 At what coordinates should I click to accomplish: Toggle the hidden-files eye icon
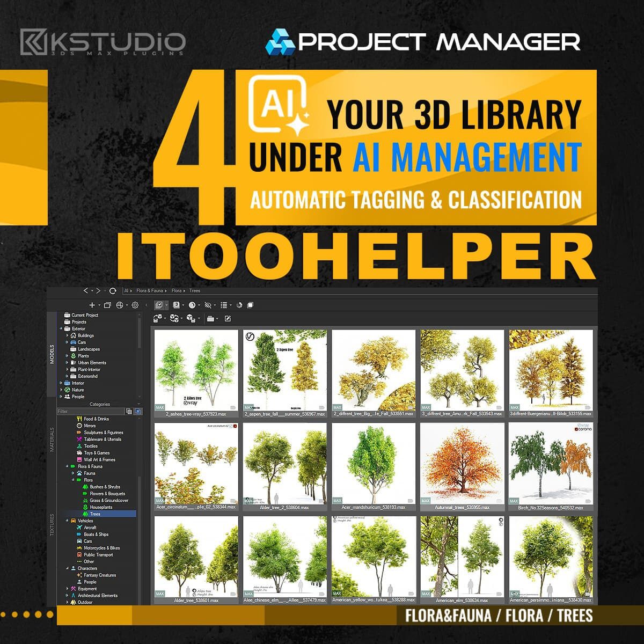pyautogui.click(x=208, y=305)
